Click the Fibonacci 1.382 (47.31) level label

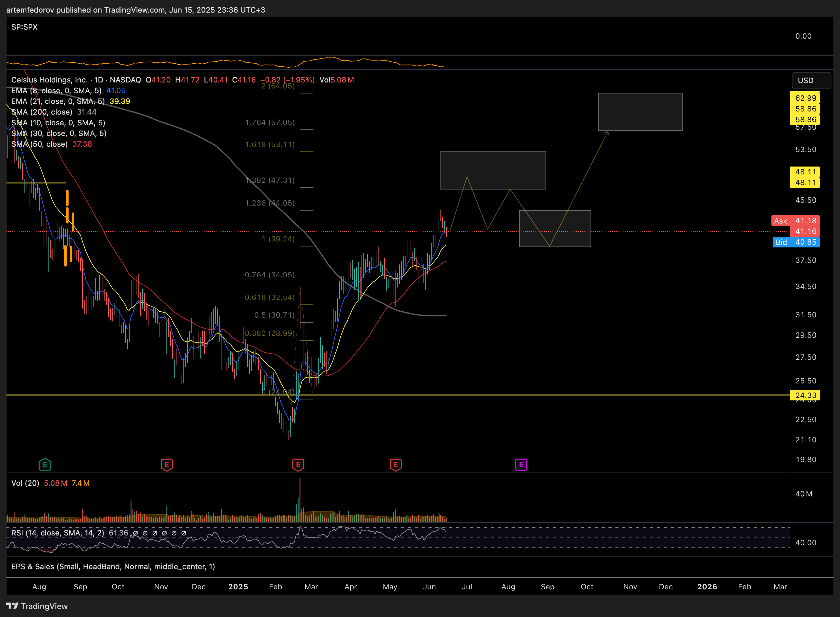click(270, 180)
